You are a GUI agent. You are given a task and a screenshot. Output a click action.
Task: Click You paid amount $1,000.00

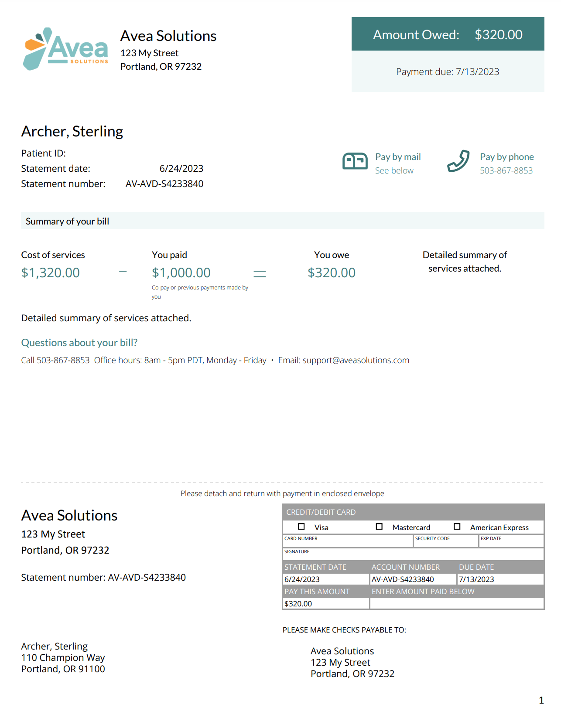tap(181, 272)
